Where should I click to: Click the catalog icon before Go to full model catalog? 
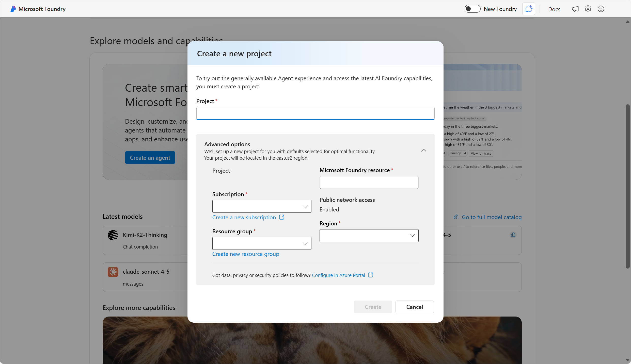pyautogui.click(x=456, y=217)
